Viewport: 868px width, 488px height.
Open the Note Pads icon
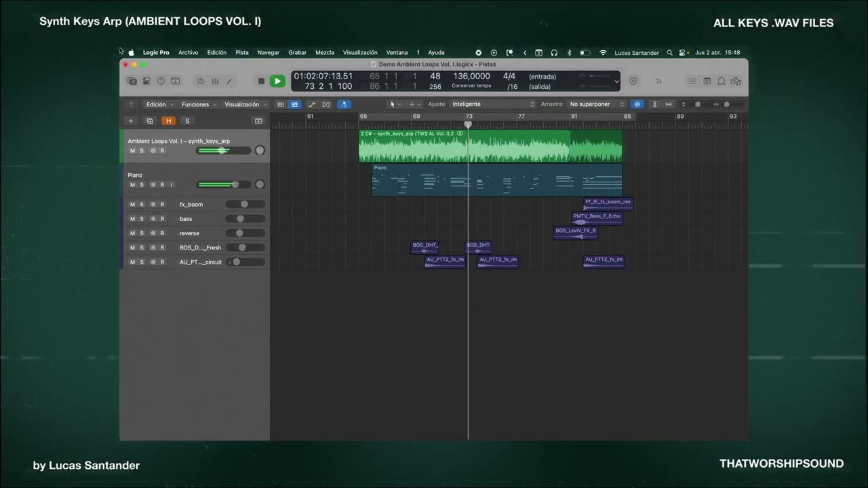[x=707, y=81]
